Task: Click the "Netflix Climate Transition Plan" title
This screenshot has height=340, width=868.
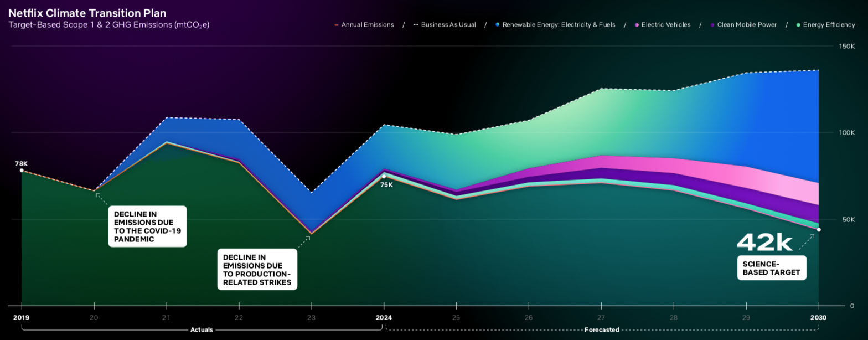Action: click(87, 13)
